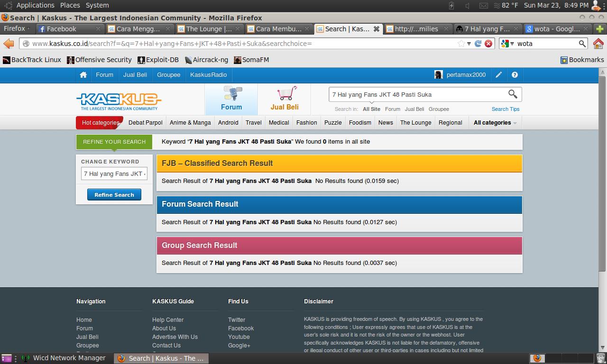The width and height of the screenshot is (607, 364).
Task: Switch to the Facebook tab
Action: (70, 29)
